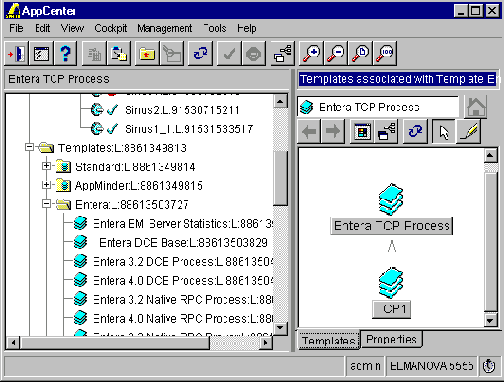Collapse the Templates folder in tree
Image resolution: width=504 pixels, height=382 pixels.
click(30, 147)
